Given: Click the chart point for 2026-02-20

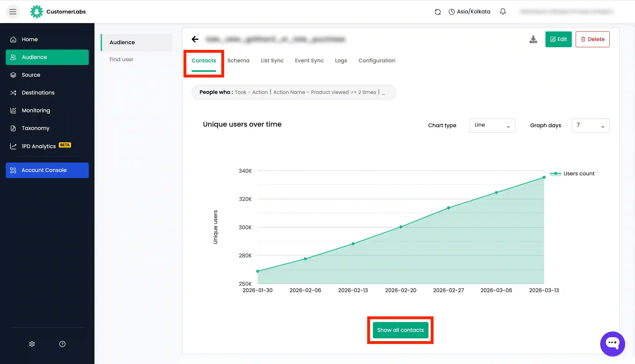Looking at the screenshot, I should click(x=401, y=227).
